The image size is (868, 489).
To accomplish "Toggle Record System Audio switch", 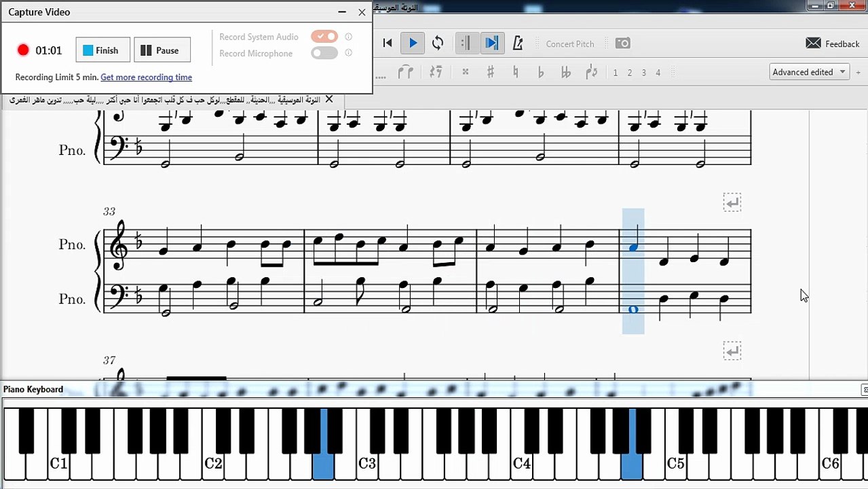I will [x=324, y=37].
